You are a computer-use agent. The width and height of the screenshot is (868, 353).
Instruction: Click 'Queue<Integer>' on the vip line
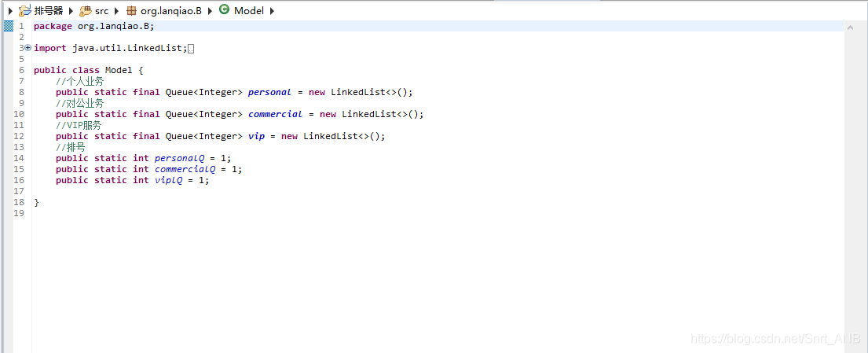click(x=203, y=136)
